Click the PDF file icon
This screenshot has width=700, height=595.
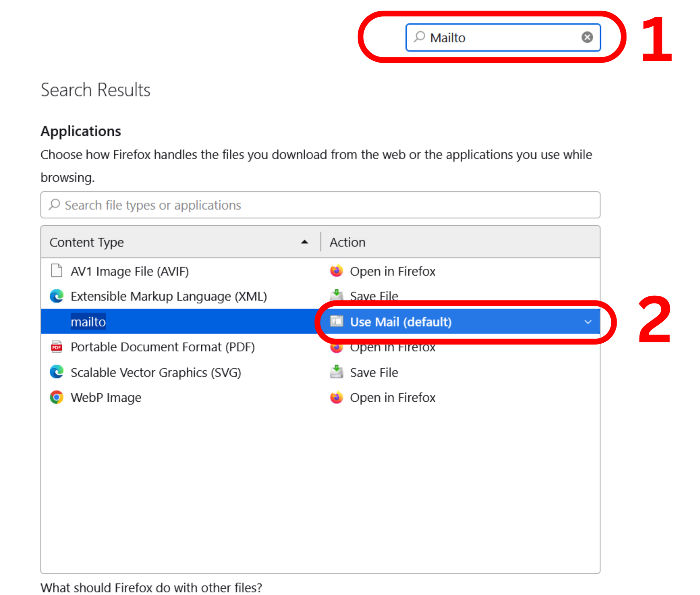point(57,347)
